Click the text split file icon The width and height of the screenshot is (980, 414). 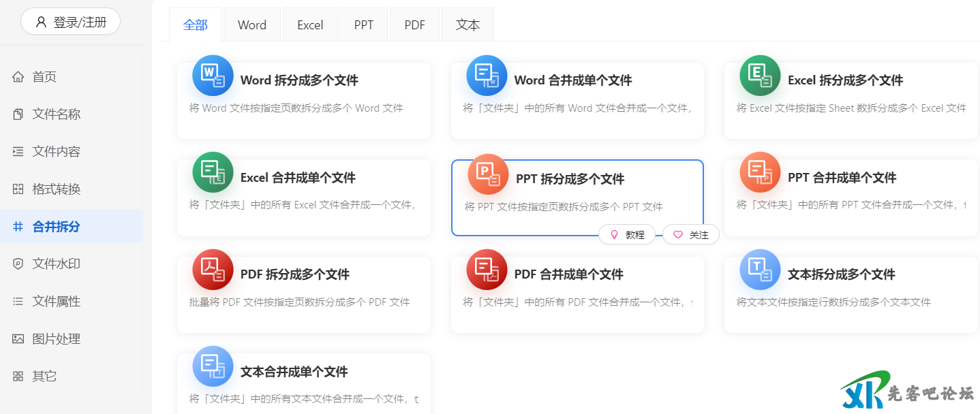click(760, 270)
